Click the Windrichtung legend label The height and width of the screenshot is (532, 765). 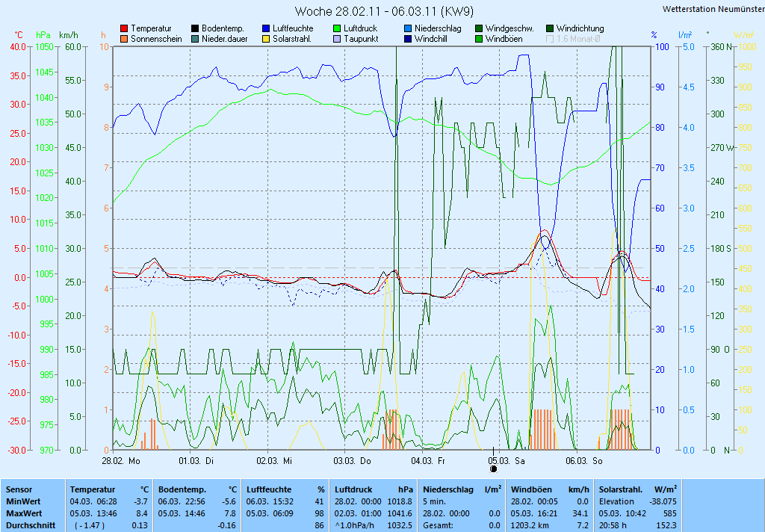(x=580, y=28)
